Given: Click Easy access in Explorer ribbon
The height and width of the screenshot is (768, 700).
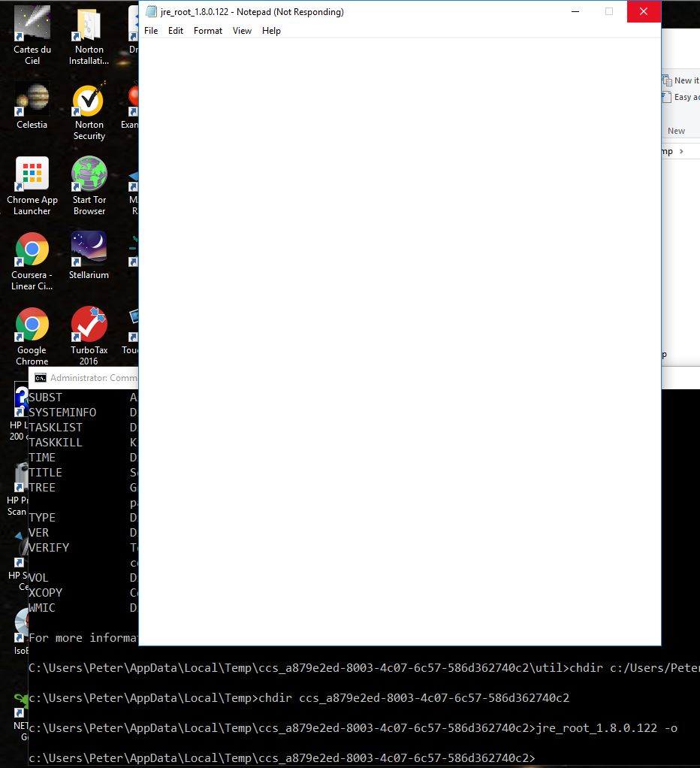Looking at the screenshot, I should 681,97.
